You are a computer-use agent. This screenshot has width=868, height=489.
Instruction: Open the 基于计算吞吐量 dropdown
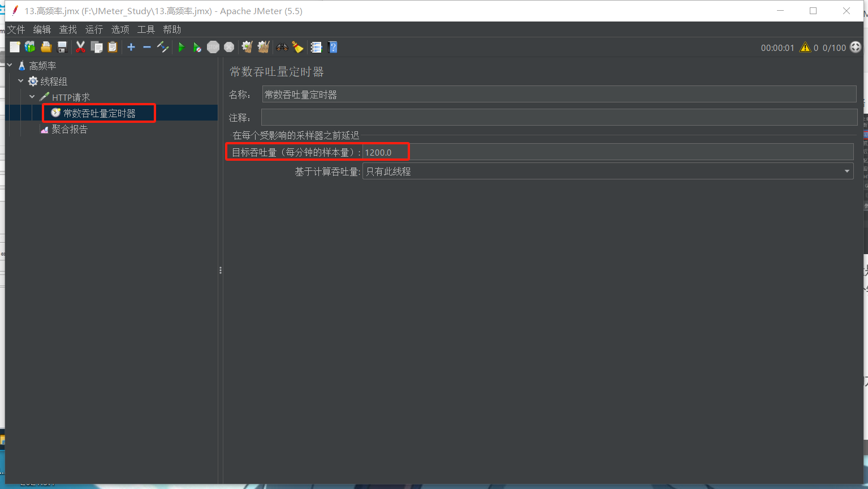coord(608,171)
